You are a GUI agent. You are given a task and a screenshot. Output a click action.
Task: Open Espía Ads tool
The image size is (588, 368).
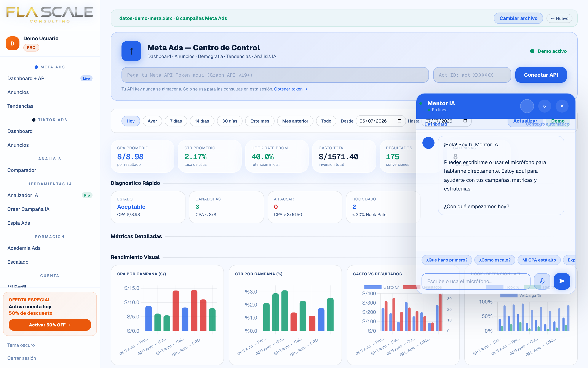[x=50, y=223]
